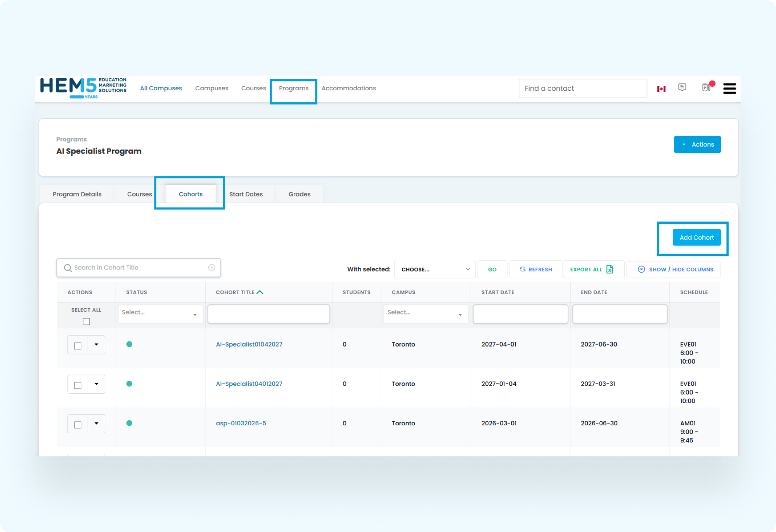Open the AI-Specialist01042027 cohort link
This screenshot has height=532, width=776.
click(x=249, y=344)
